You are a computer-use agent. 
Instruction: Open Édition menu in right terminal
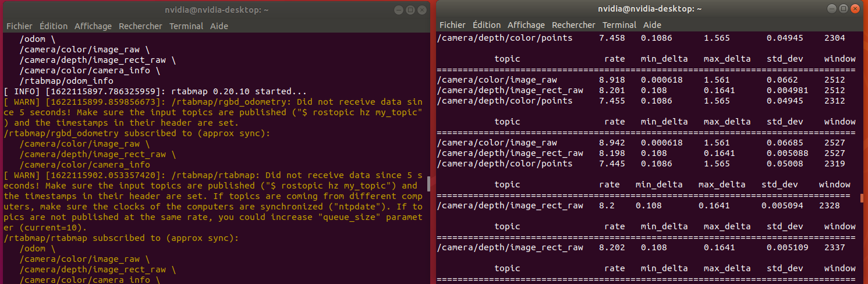(487, 25)
